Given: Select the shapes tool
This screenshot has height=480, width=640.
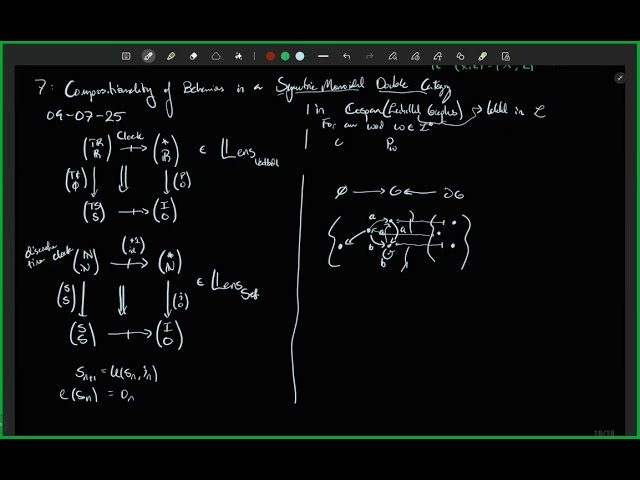Looking at the screenshot, I should click(x=460, y=56).
